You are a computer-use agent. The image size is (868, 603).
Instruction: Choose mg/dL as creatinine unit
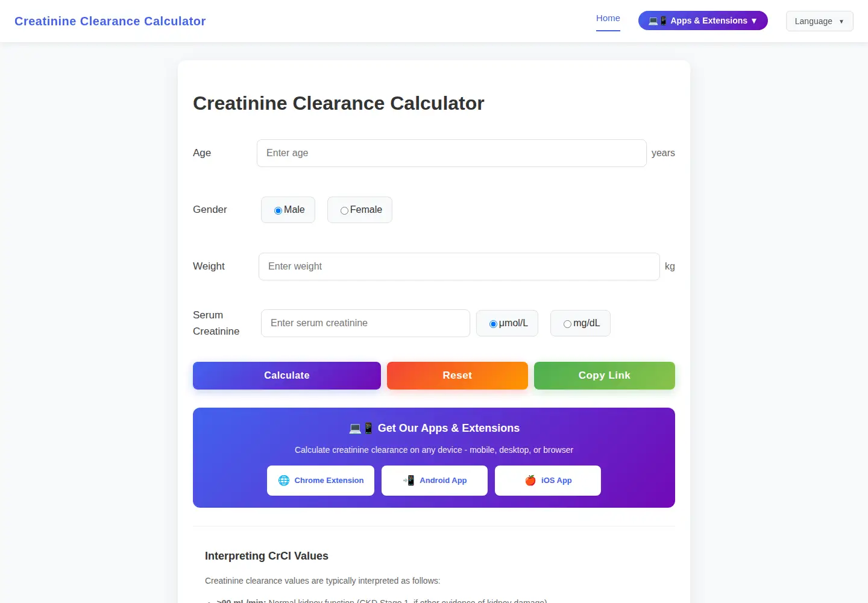tap(567, 324)
